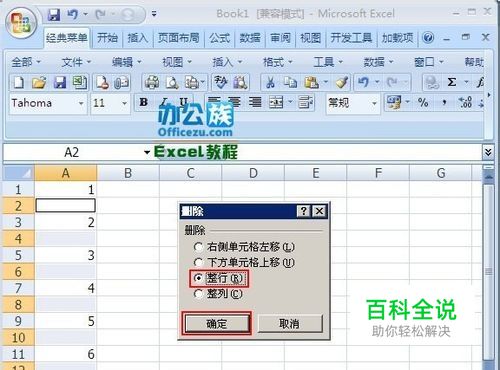Image resolution: width=500 pixels, height=370 pixels.
Task: Close the 删除 dialog
Action: click(319, 211)
